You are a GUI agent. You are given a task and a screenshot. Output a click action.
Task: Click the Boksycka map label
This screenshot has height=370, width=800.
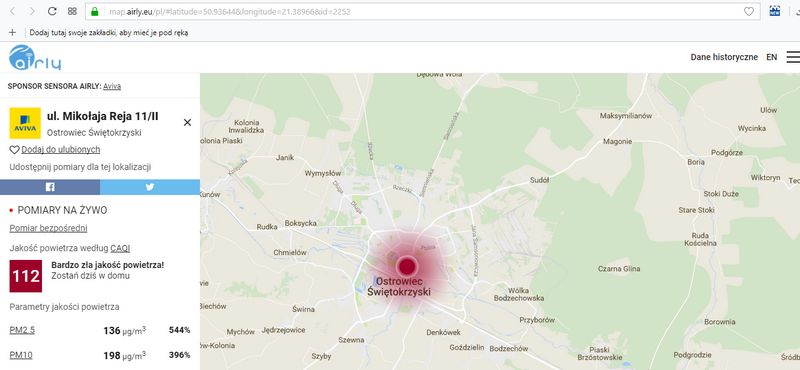[x=301, y=223]
